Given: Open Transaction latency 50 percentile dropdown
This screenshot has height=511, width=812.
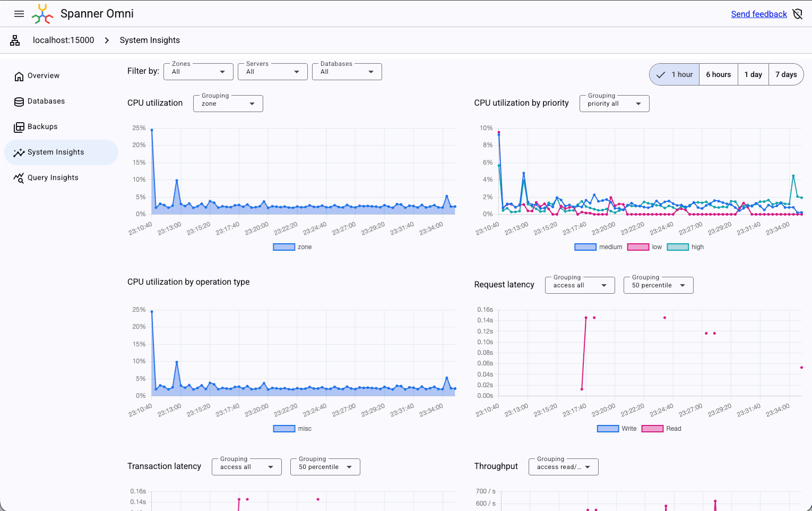Looking at the screenshot, I should pyautogui.click(x=325, y=467).
